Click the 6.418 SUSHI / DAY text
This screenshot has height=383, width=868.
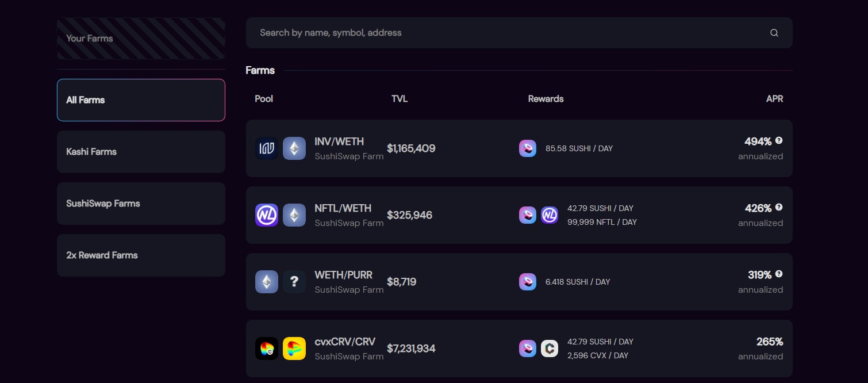click(x=578, y=282)
